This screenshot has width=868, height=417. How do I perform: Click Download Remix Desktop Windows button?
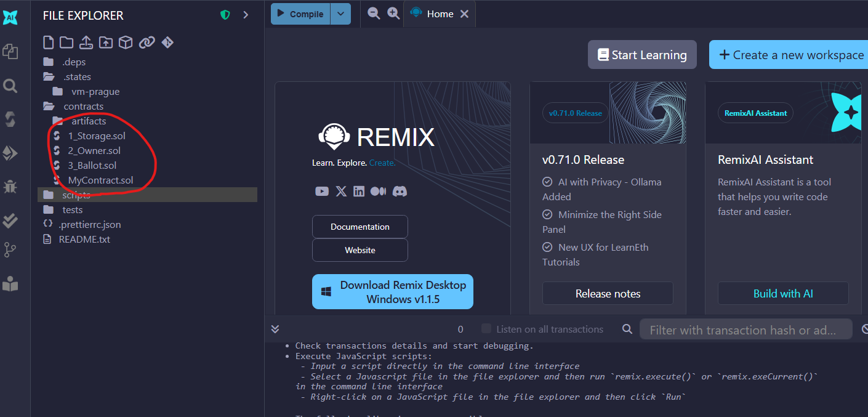(x=393, y=292)
